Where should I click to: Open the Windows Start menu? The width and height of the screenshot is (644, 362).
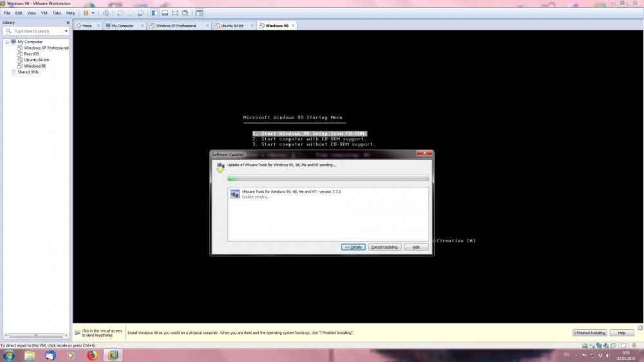8,356
